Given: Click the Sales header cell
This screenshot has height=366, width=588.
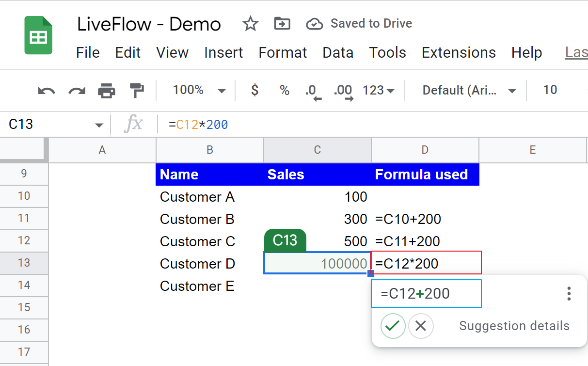Looking at the screenshot, I should (318, 175).
